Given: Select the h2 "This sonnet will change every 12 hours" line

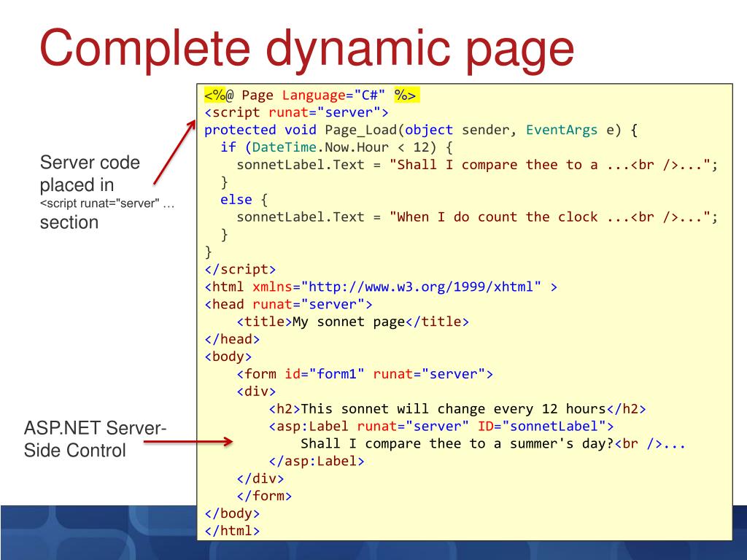Looking at the screenshot, I should tap(457, 408).
